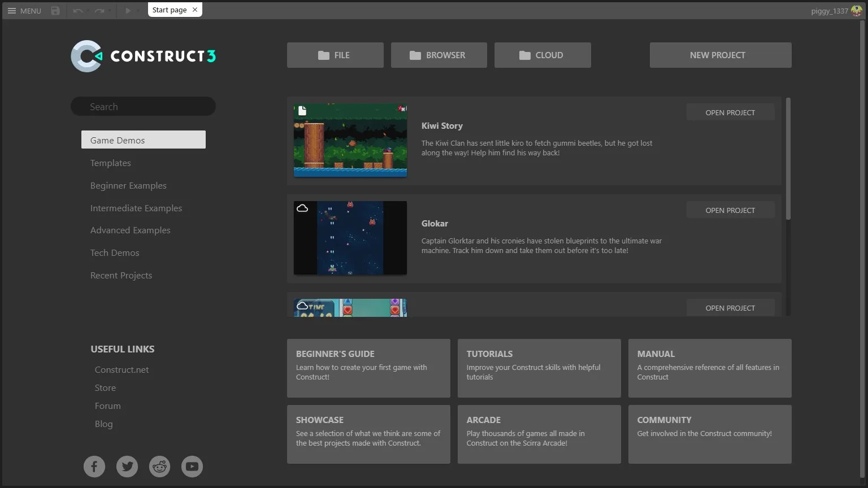Image resolution: width=868 pixels, height=488 pixels.
Task: Open the redo history dropdown arrow
Action: point(109,11)
